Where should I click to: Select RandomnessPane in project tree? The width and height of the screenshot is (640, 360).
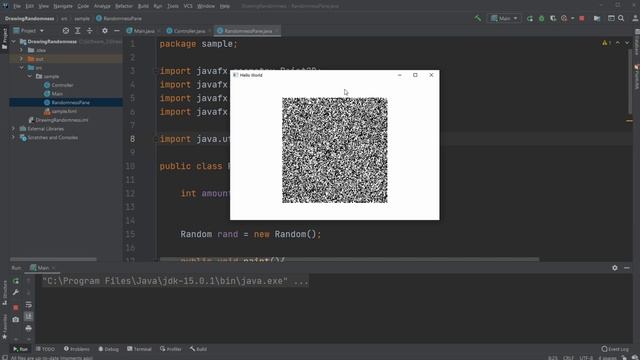point(67,102)
